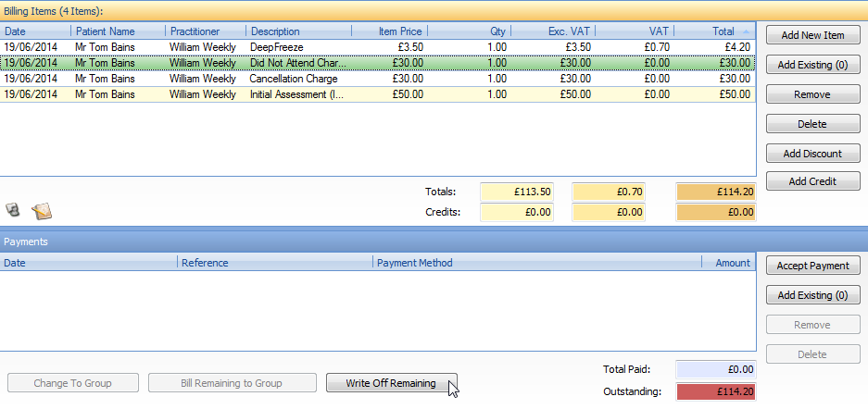Click the £50.00 total for Initial Assessment
Image resolution: width=868 pixels, height=409 pixels.
(735, 94)
